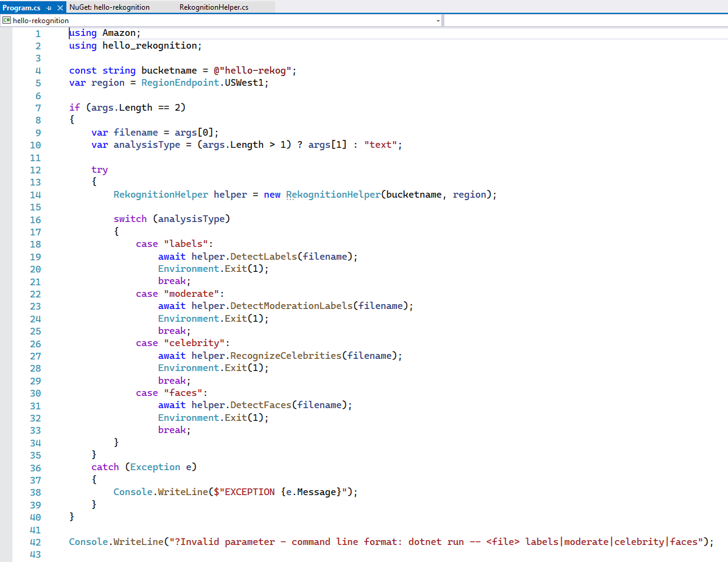Viewport: 728px width, 562px height.
Task: Click the RegionEndpoint type on line 5
Action: pyautogui.click(x=180, y=83)
